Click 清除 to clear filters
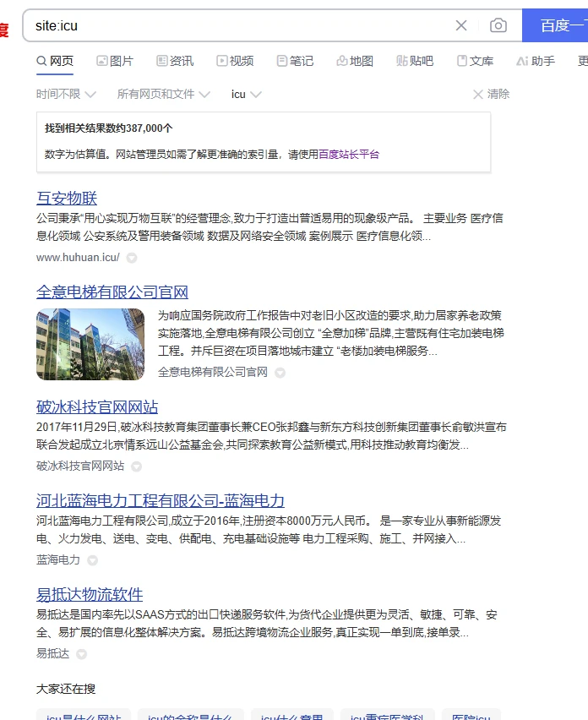This screenshot has width=588, height=720. [491, 94]
